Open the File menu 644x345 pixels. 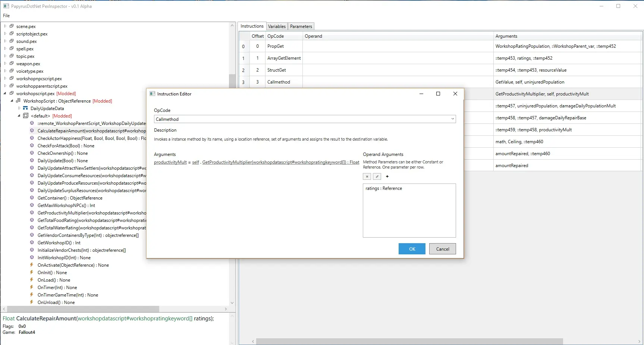click(6, 16)
